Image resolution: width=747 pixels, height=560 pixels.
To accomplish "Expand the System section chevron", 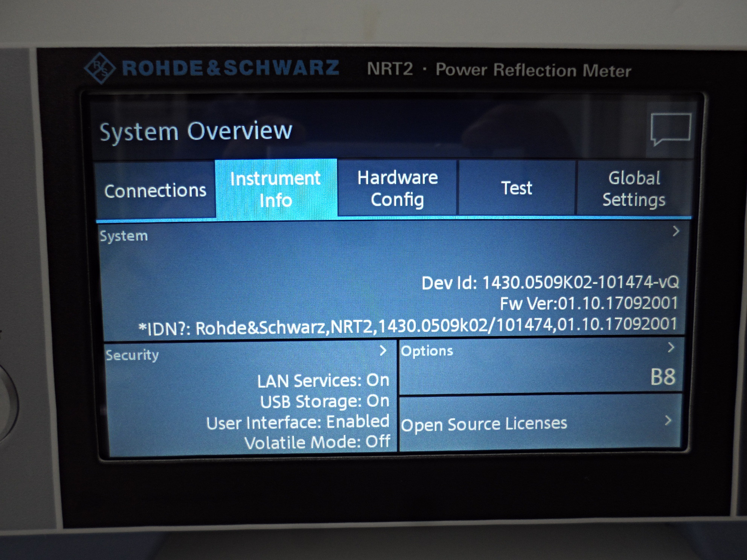I will tap(676, 231).
